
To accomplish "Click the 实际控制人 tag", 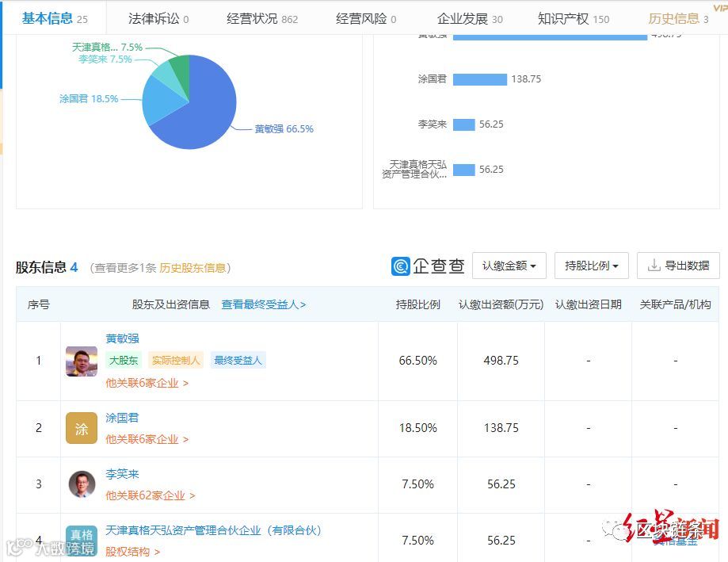I will point(176,360).
